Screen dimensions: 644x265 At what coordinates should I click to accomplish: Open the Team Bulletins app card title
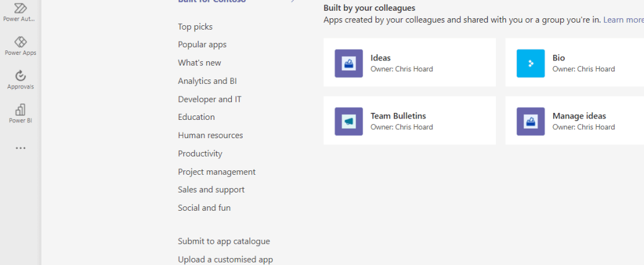pyautogui.click(x=398, y=116)
